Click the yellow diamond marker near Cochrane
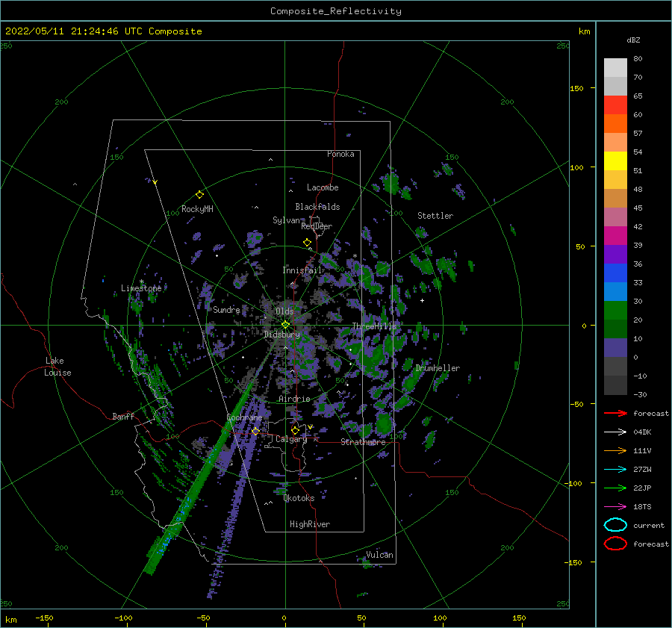The image size is (672, 628). coord(256,431)
